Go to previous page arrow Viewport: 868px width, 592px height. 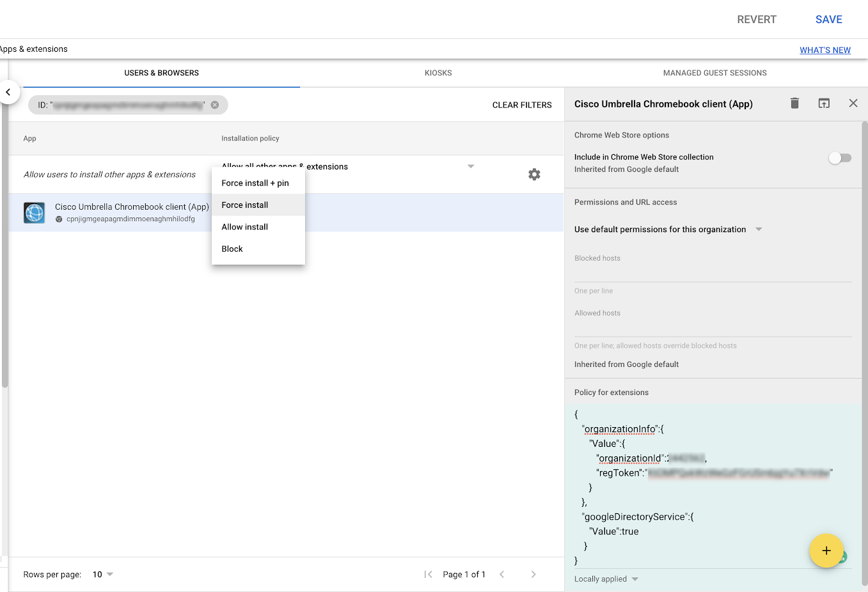click(x=502, y=574)
